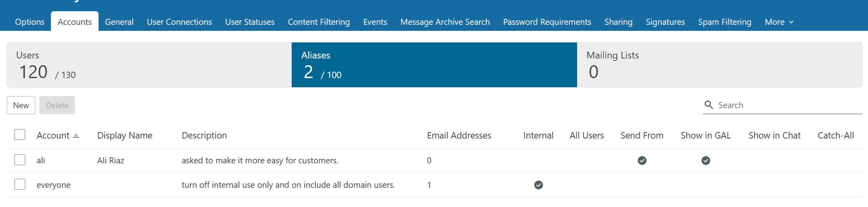
Task: Click Show in GAL checkmark for ali
Action: (x=706, y=161)
